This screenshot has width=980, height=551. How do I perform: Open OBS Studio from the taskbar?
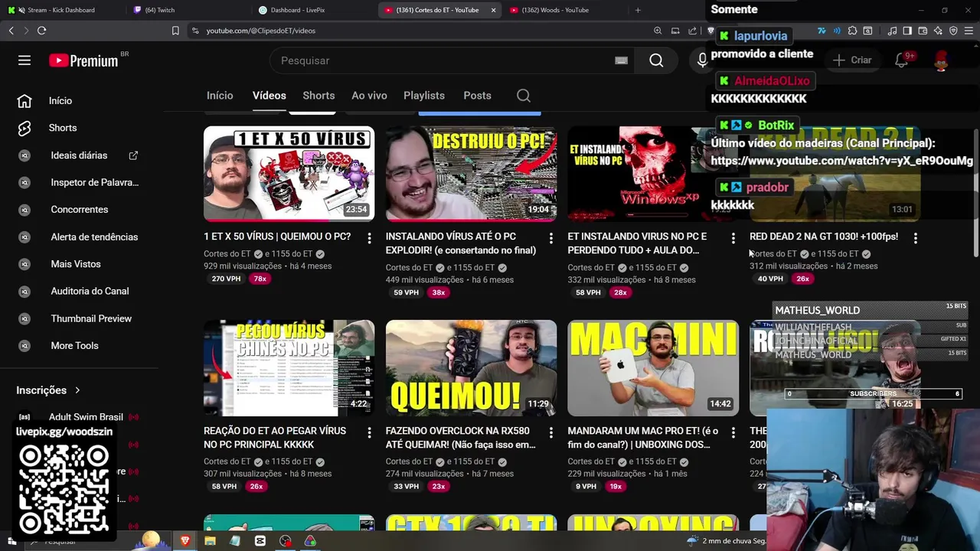[286, 541]
